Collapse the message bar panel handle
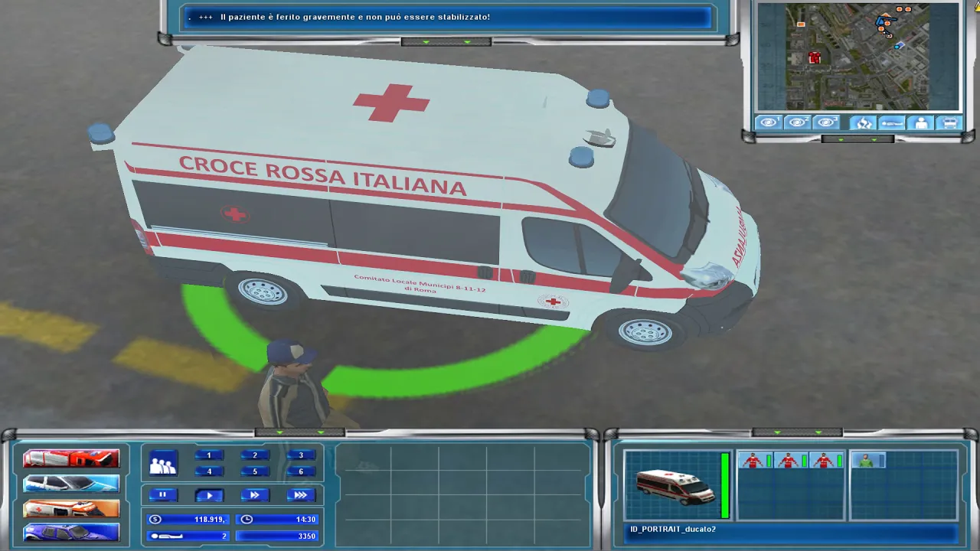The image size is (980, 551). [447, 41]
